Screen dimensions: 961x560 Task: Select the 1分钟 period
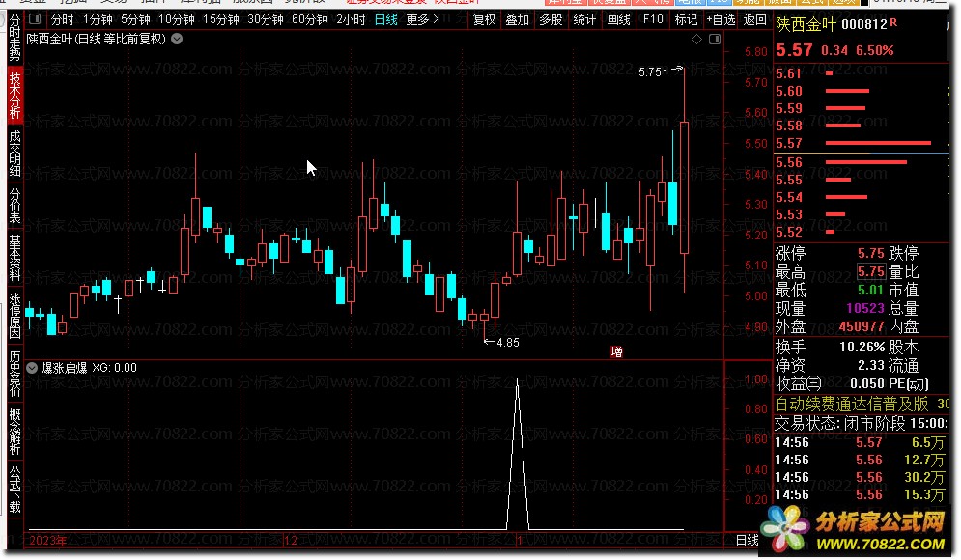click(x=98, y=19)
